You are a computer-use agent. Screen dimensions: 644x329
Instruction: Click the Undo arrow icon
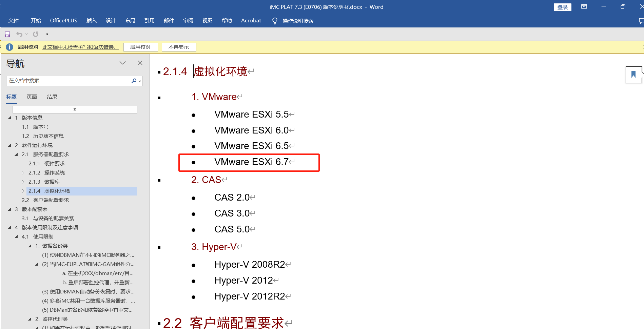point(19,34)
